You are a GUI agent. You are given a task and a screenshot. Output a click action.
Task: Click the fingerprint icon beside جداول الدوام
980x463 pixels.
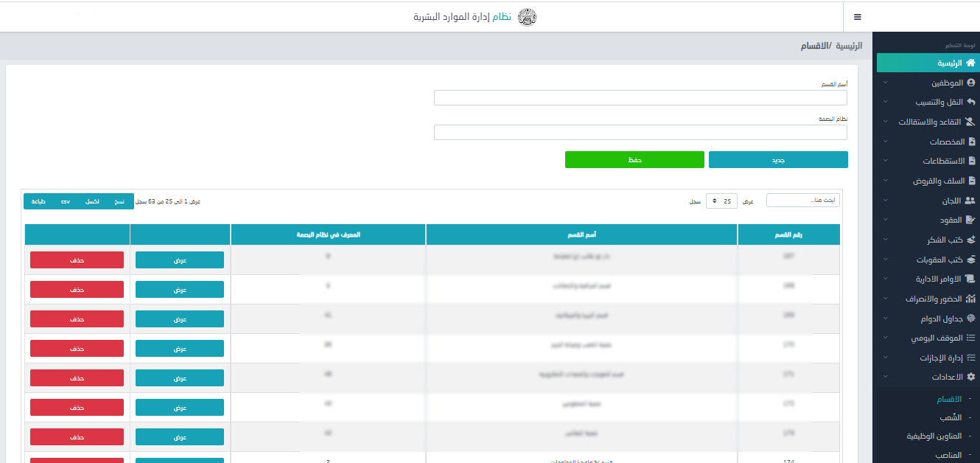coord(970,318)
